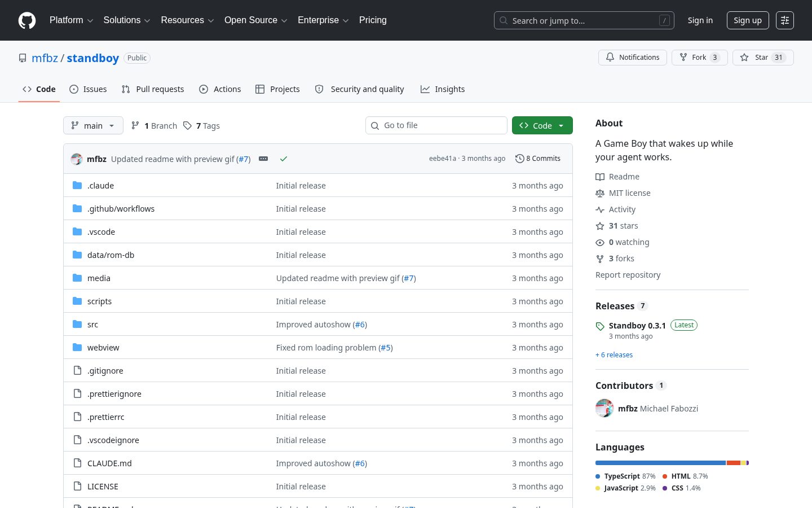
Task: Click the commit status green checkmark
Action: click(x=284, y=159)
